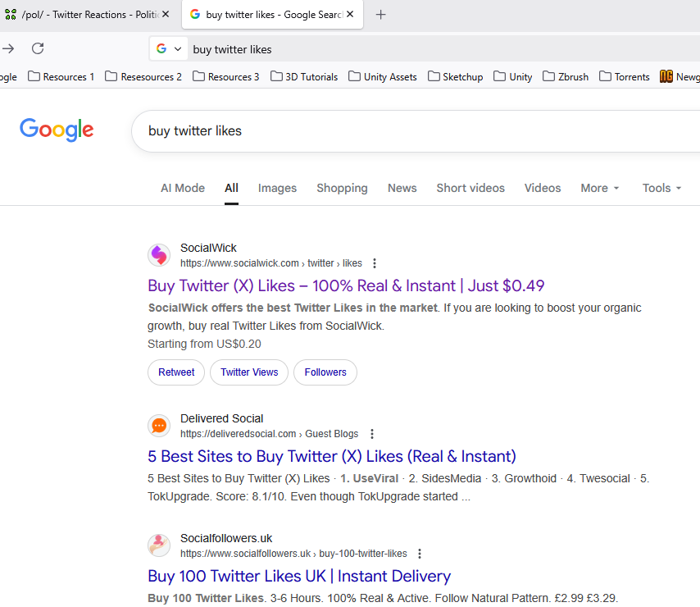This screenshot has width=700, height=607.
Task: Open Buy 100 Twitter Likes UK link
Action: 299,576
